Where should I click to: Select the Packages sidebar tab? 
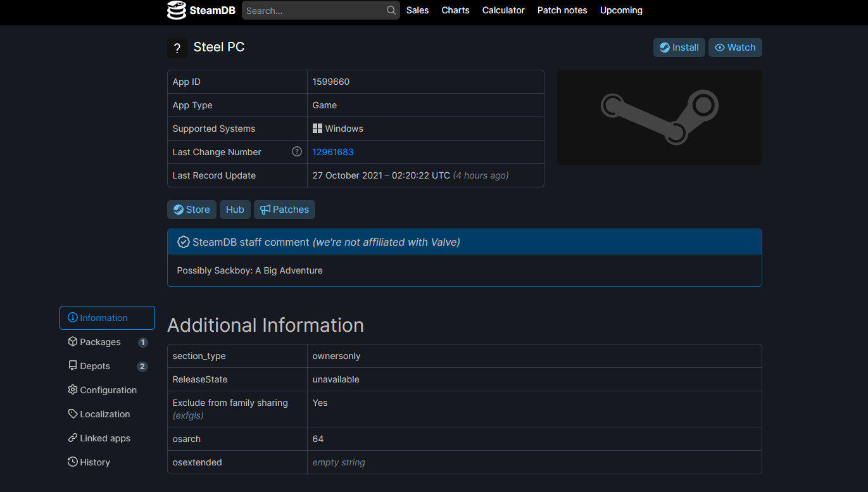pyautogui.click(x=100, y=342)
